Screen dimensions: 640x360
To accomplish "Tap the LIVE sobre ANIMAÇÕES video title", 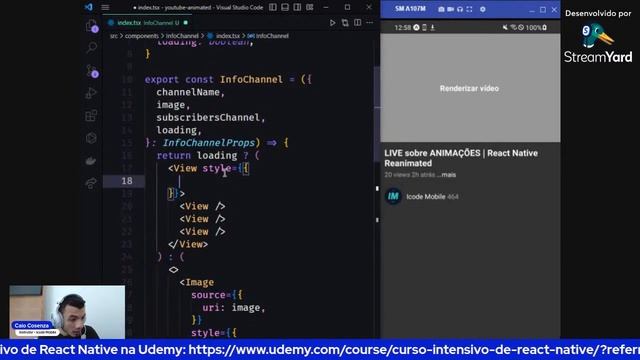I will coord(461,158).
